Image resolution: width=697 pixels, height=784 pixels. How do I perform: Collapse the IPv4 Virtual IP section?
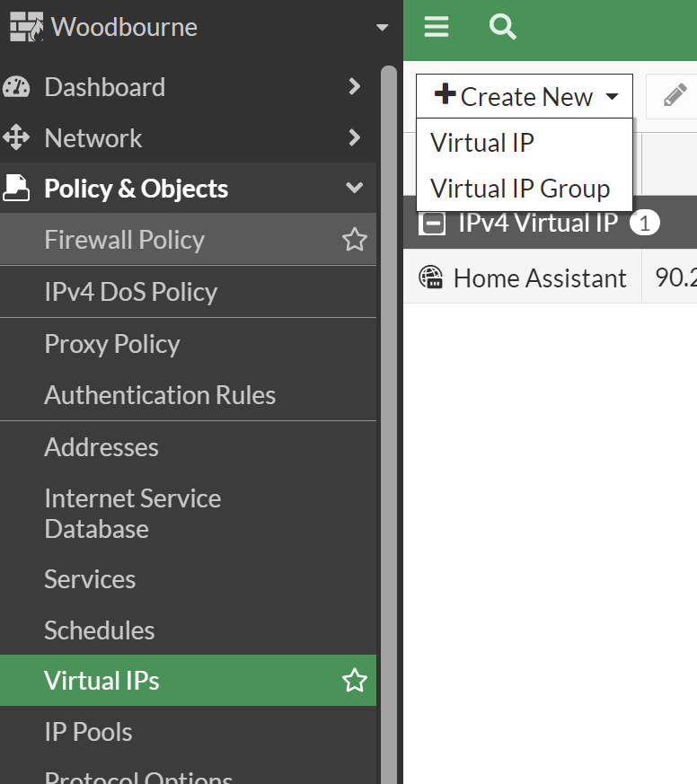point(432,222)
